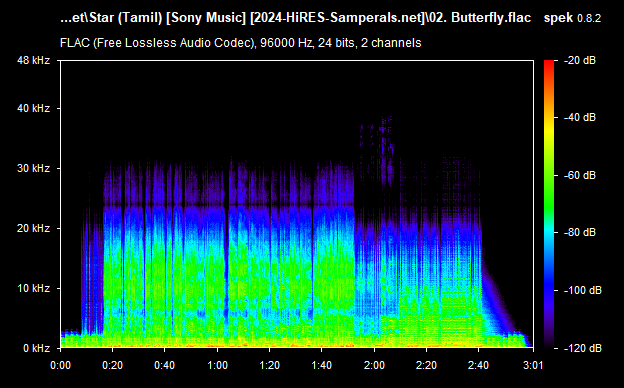Select the FLAC codec info line
Screen dimensions: 624x388
point(240,43)
